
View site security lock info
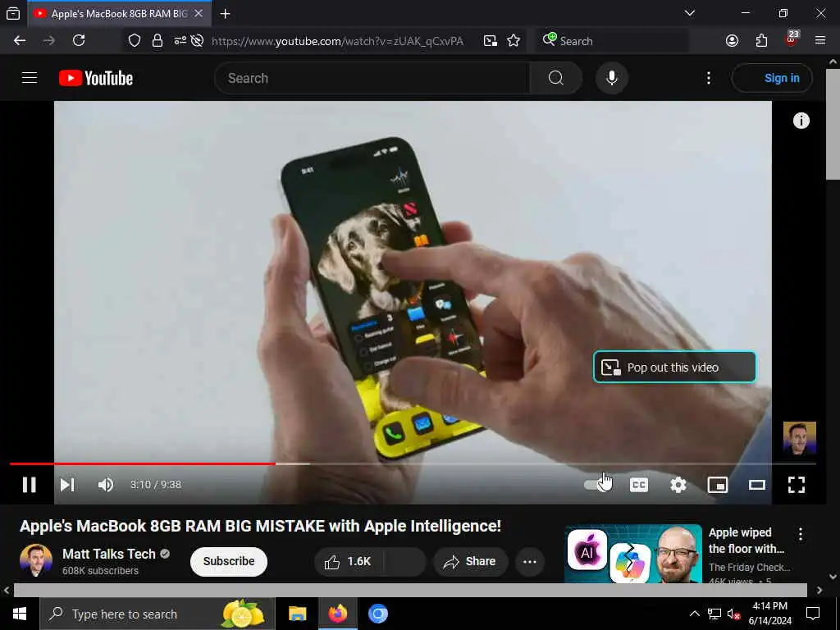[157, 41]
